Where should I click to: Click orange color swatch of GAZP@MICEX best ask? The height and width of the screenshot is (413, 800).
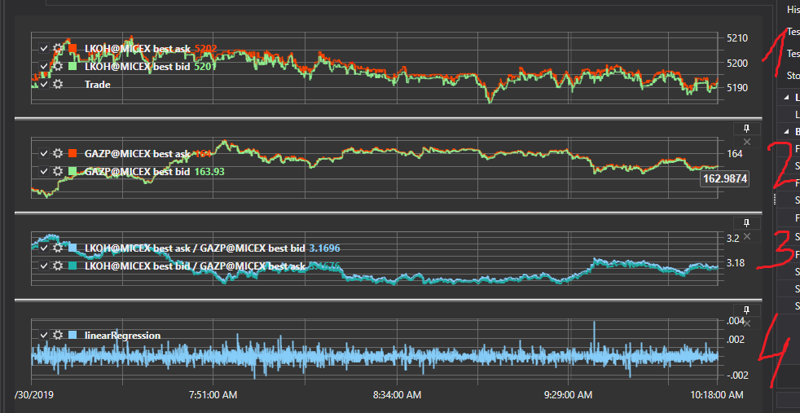[x=72, y=153]
